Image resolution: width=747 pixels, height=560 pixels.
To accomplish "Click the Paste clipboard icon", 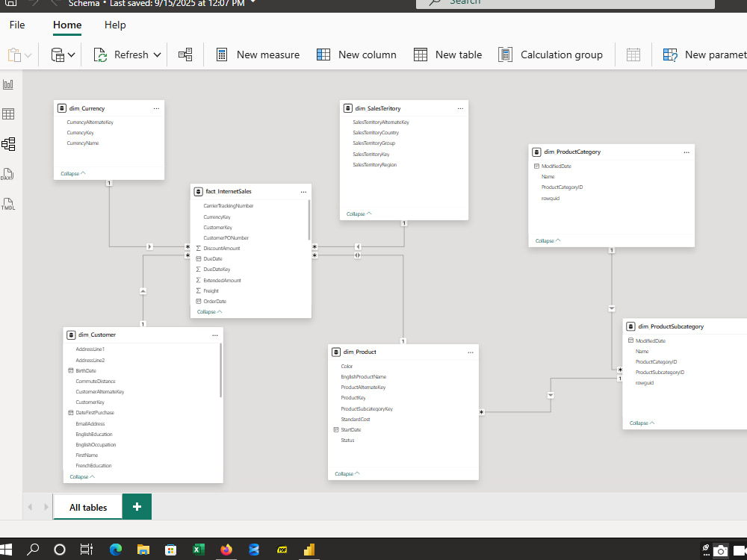I will click(x=14, y=55).
